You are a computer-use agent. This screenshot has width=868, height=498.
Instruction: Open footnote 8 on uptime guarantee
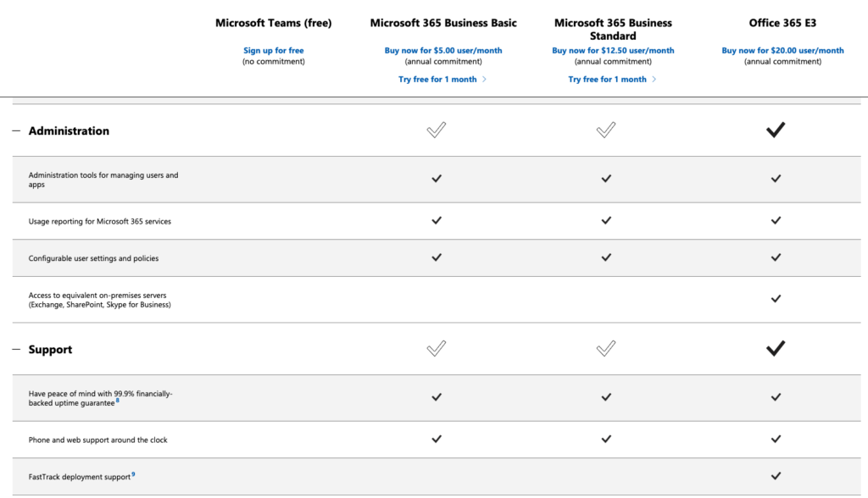pos(117,401)
